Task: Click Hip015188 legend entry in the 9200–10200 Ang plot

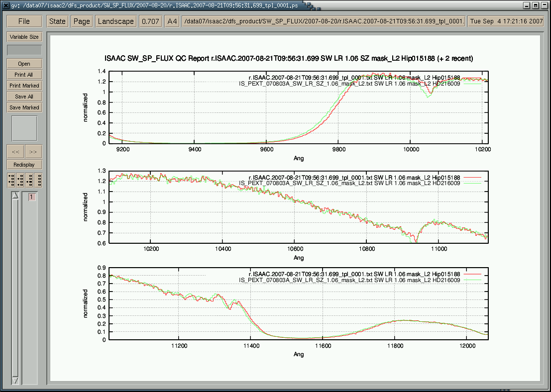Action: coord(355,78)
